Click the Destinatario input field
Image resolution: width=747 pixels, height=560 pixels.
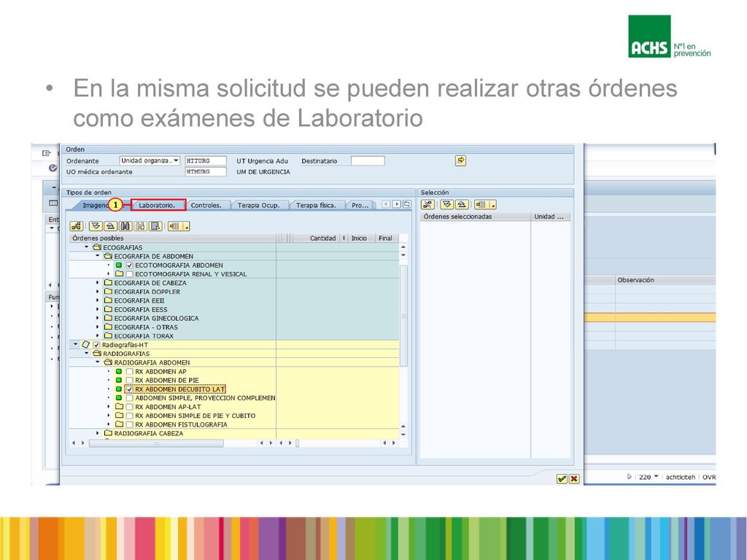tap(368, 161)
